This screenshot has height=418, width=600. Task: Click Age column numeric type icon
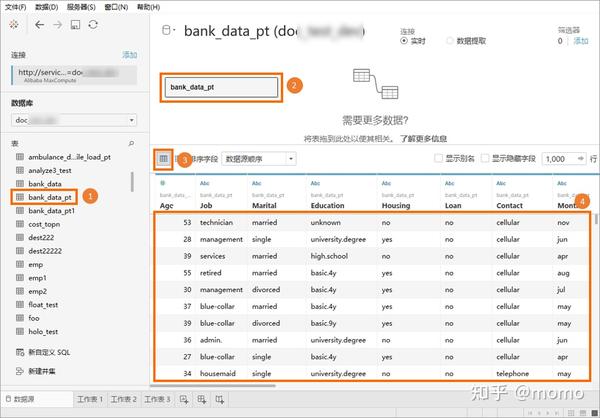162,183
